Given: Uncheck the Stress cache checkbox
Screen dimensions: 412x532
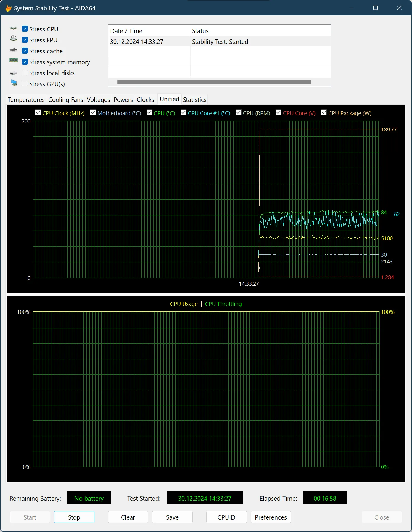Looking at the screenshot, I should click(x=25, y=51).
